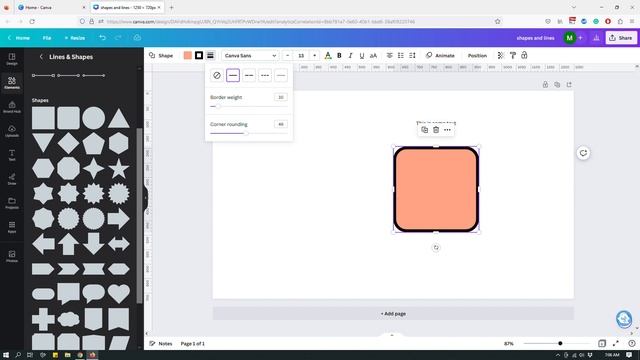The width and height of the screenshot is (640, 360).
Task: Select the solid line border style
Action: tap(233, 75)
